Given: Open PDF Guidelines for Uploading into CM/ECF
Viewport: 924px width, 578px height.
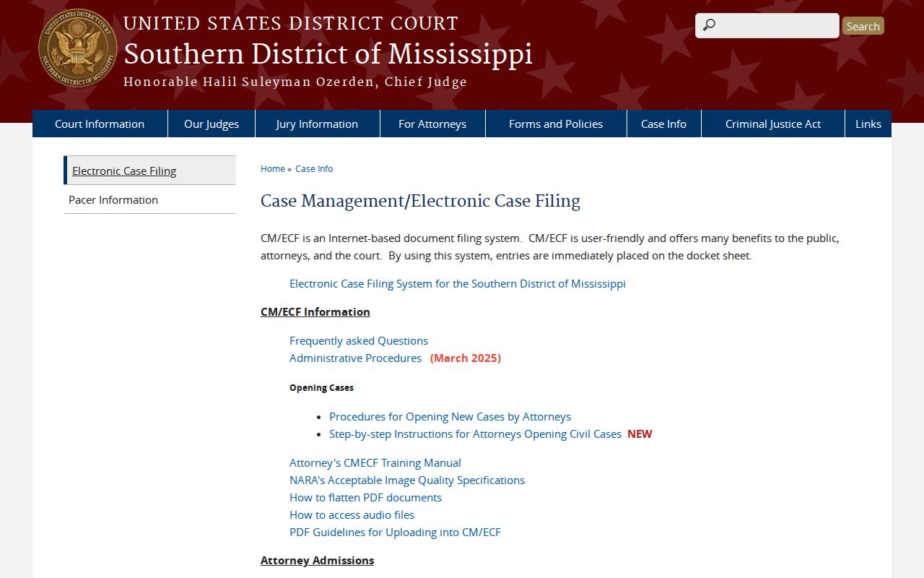Looking at the screenshot, I should tap(395, 532).
